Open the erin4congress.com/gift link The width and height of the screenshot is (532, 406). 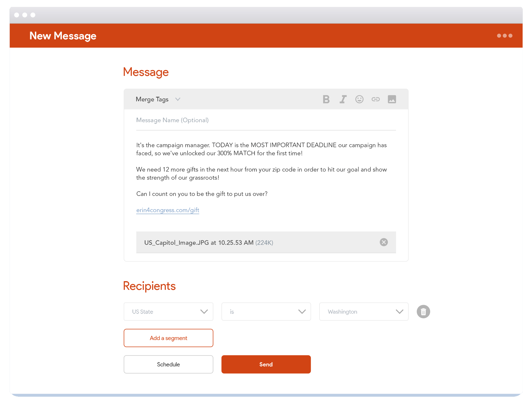click(x=168, y=210)
